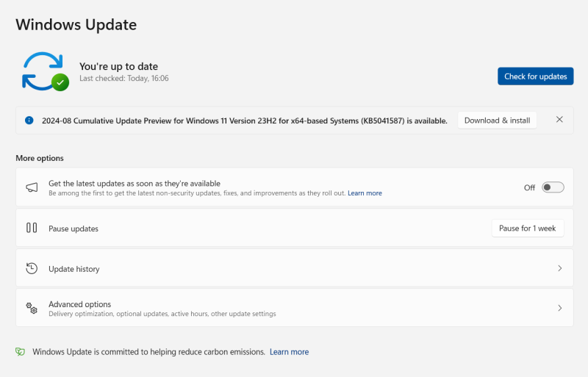The height and width of the screenshot is (377, 588).
Task: Download & install the KB5041587 preview update
Action: [497, 121]
